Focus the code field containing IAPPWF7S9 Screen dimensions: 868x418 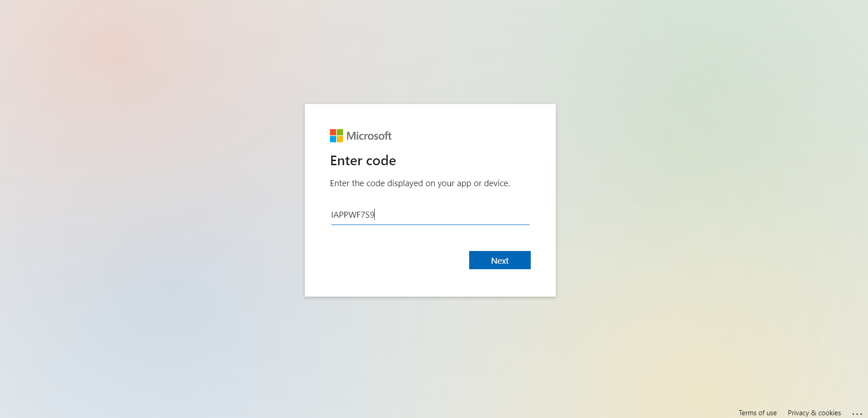[x=430, y=214]
